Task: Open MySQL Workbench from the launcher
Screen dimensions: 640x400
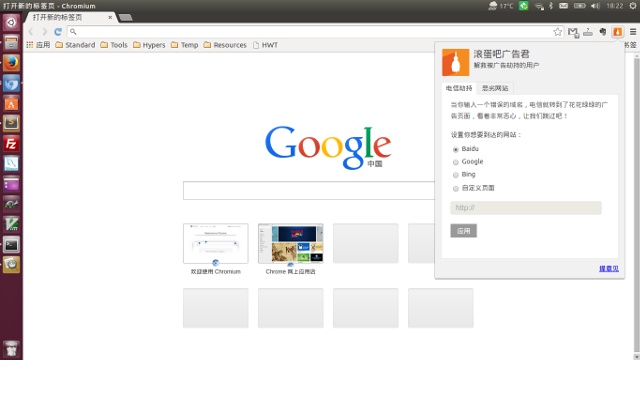Action: coord(11,164)
